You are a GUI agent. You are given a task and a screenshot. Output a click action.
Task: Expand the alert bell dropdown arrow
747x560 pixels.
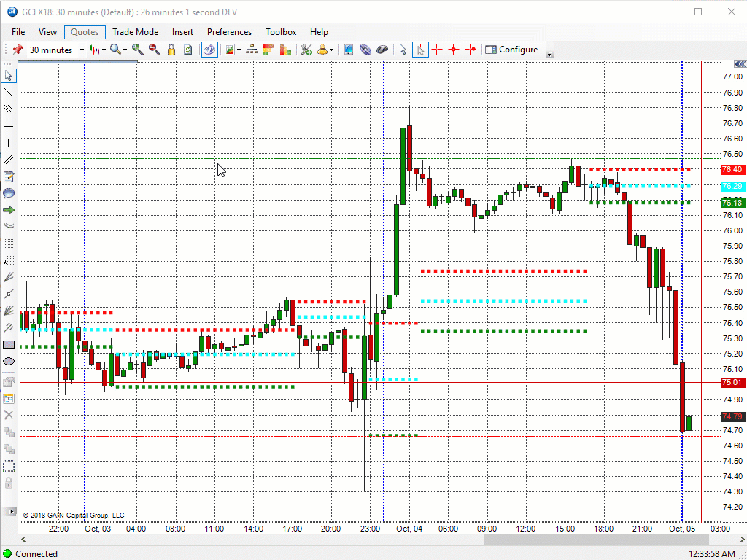(331, 50)
